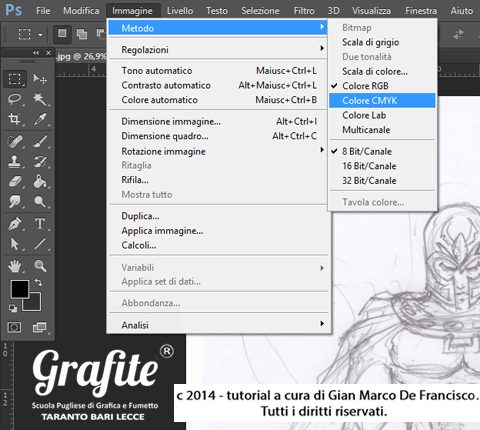Expand the Analisi submenu

point(218,325)
